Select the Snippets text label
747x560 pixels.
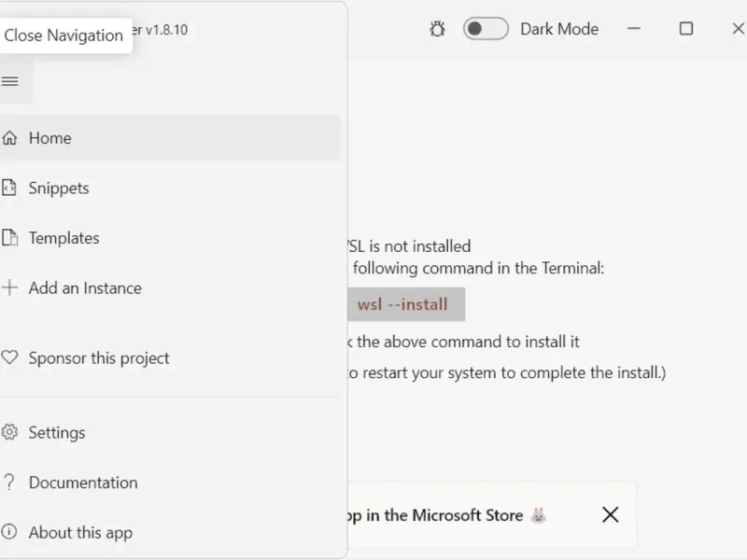click(x=59, y=188)
